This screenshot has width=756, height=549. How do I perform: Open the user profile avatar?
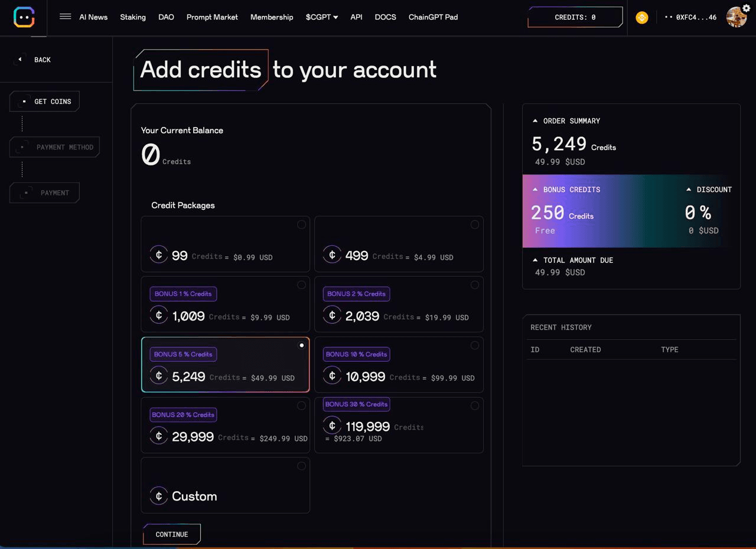click(736, 18)
